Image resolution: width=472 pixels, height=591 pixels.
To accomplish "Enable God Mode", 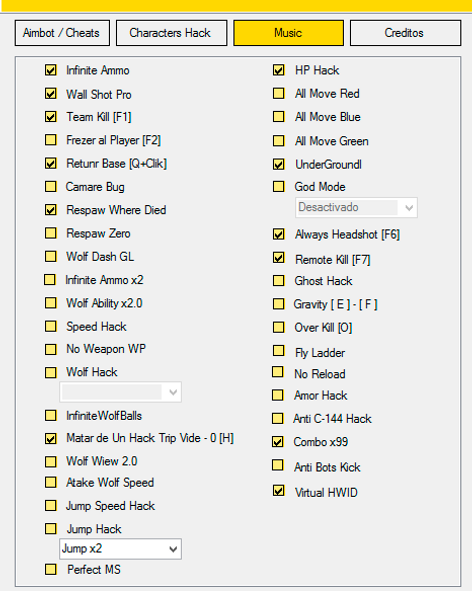I will point(279,187).
